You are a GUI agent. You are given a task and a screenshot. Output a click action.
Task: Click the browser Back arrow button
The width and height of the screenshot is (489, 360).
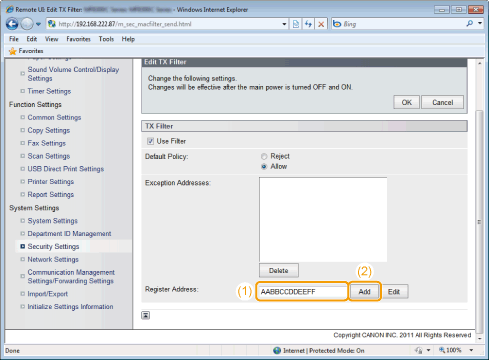(x=12, y=24)
